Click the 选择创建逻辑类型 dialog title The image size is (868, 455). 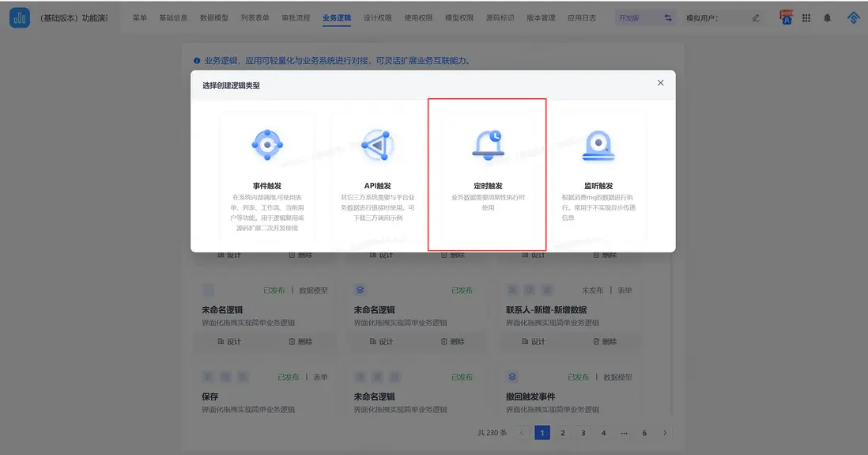231,85
